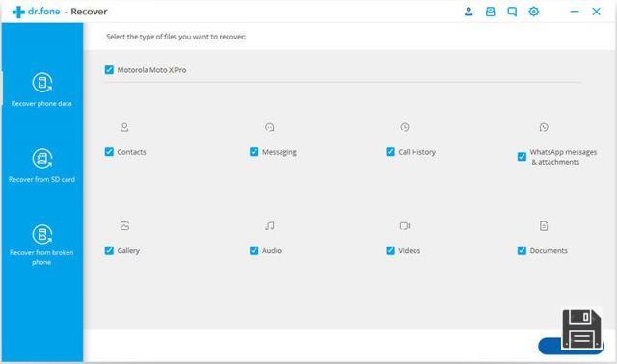617x364 pixels.
Task: Uncheck the Videos checkbox
Action: pyautogui.click(x=390, y=250)
